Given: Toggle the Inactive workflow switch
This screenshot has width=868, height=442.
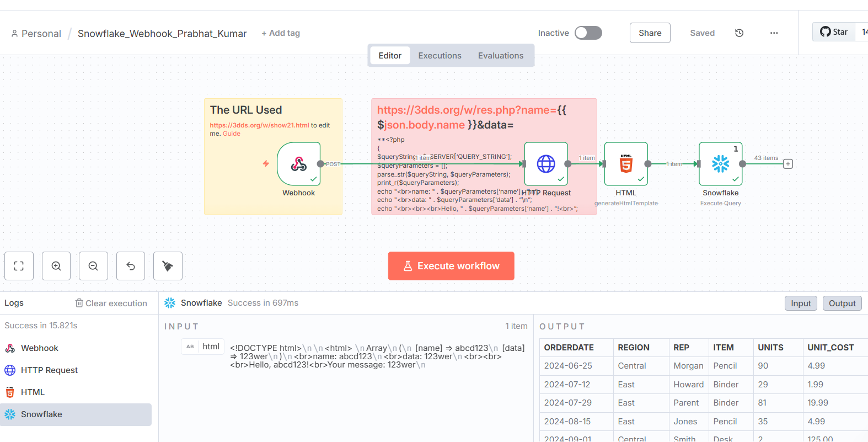Looking at the screenshot, I should 588,33.
